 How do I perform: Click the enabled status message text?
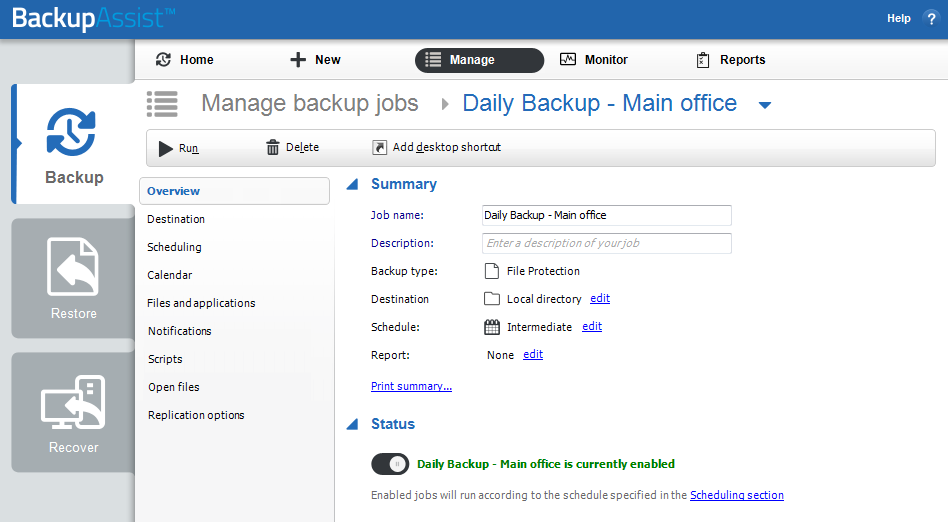pos(546,464)
